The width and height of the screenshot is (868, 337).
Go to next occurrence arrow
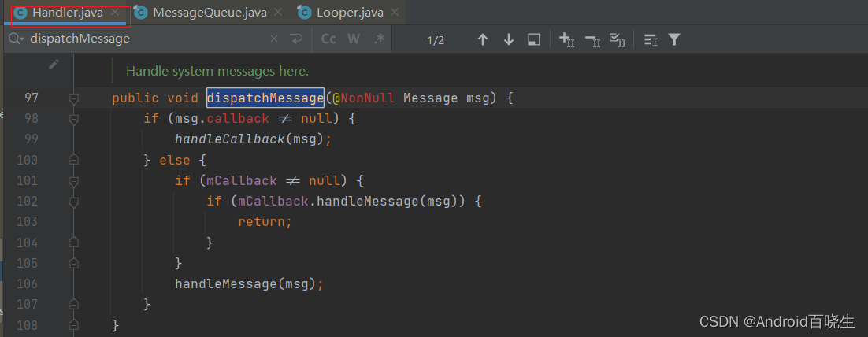click(509, 39)
